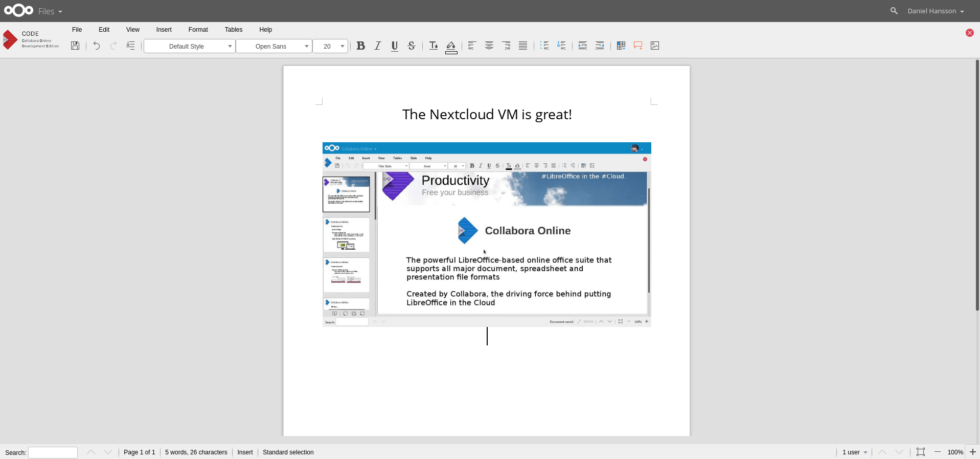Decrease paragraph indent
The image size is (980, 459).
[x=600, y=46]
